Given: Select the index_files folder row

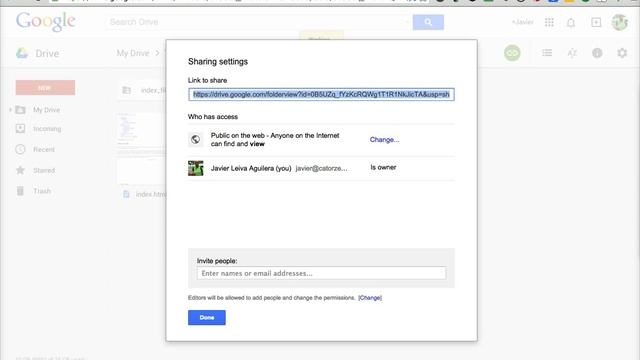Looking at the screenshot, I should click(142, 90).
